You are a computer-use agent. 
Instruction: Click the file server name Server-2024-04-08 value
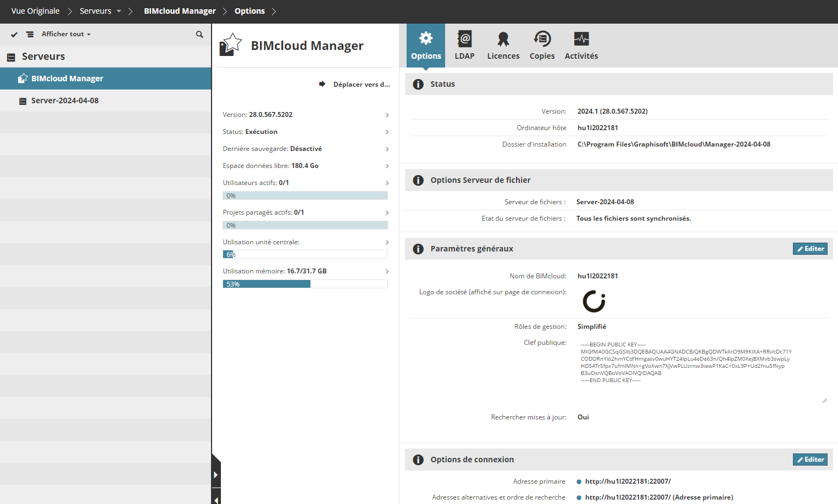tap(605, 202)
